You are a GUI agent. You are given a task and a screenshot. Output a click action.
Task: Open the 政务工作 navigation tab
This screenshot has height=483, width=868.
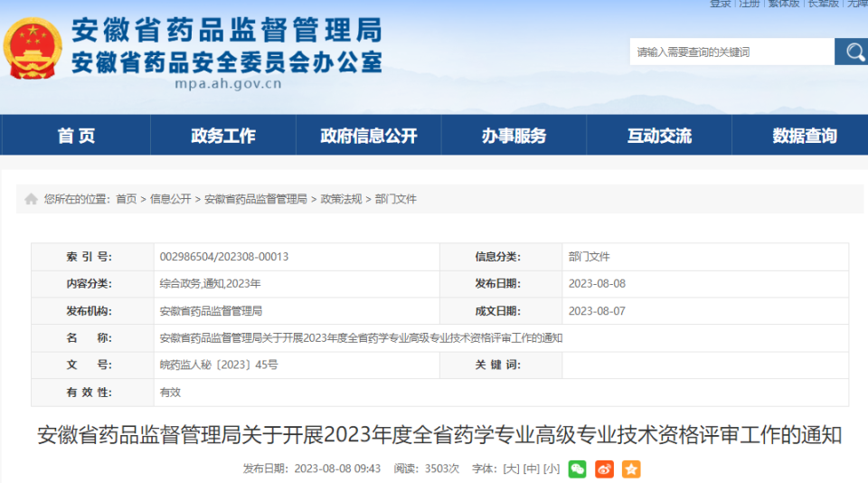coord(223,135)
